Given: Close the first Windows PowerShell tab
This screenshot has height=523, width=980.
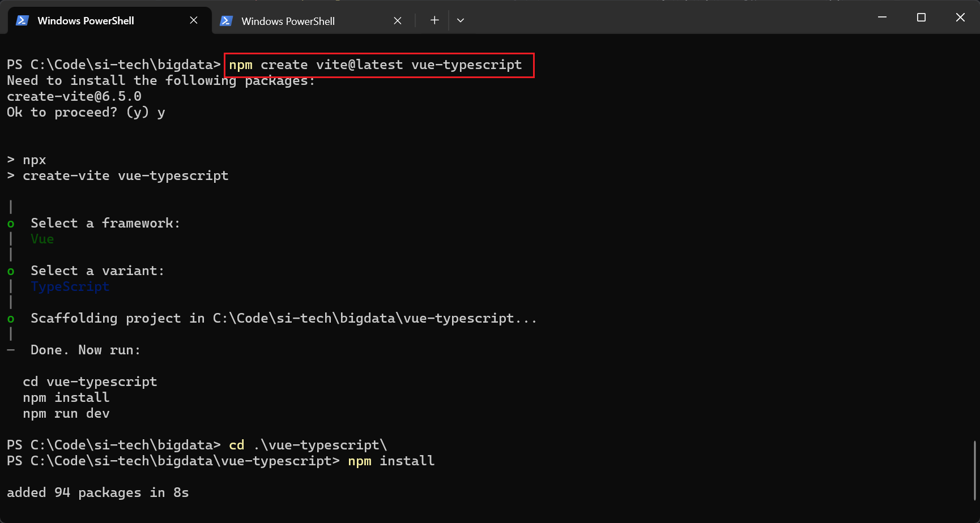Looking at the screenshot, I should [x=194, y=20].
